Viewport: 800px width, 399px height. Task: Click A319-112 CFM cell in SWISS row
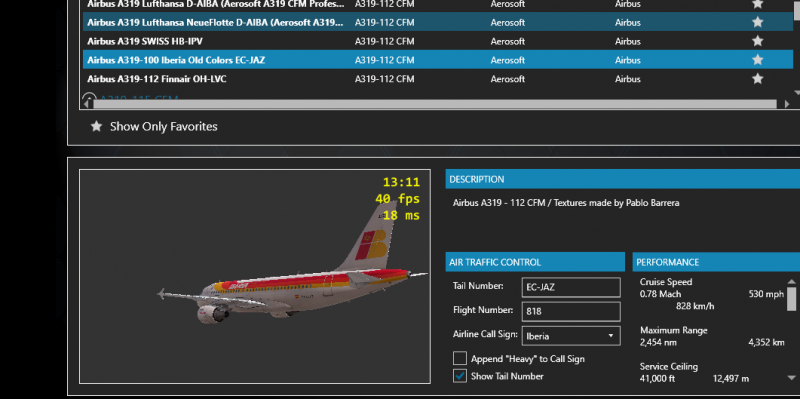point(384,41)
